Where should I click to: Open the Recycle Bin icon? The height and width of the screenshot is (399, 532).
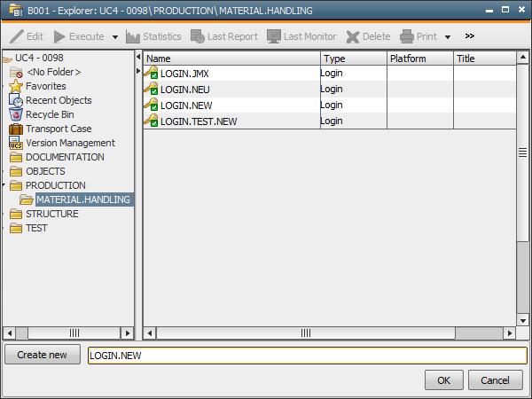[x=16, y=114]
